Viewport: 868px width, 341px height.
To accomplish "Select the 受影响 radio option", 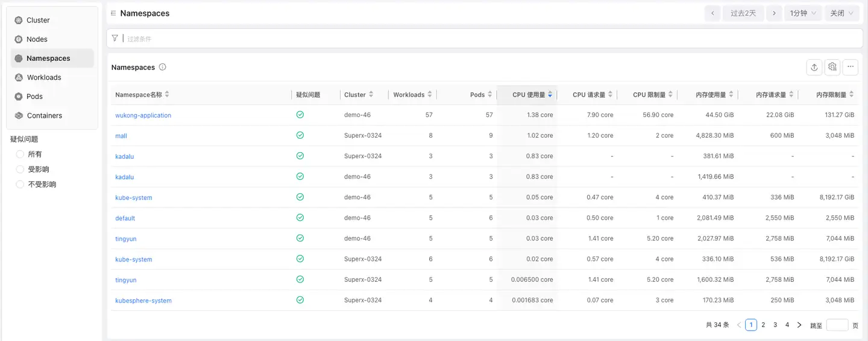I will coord(20,170).
